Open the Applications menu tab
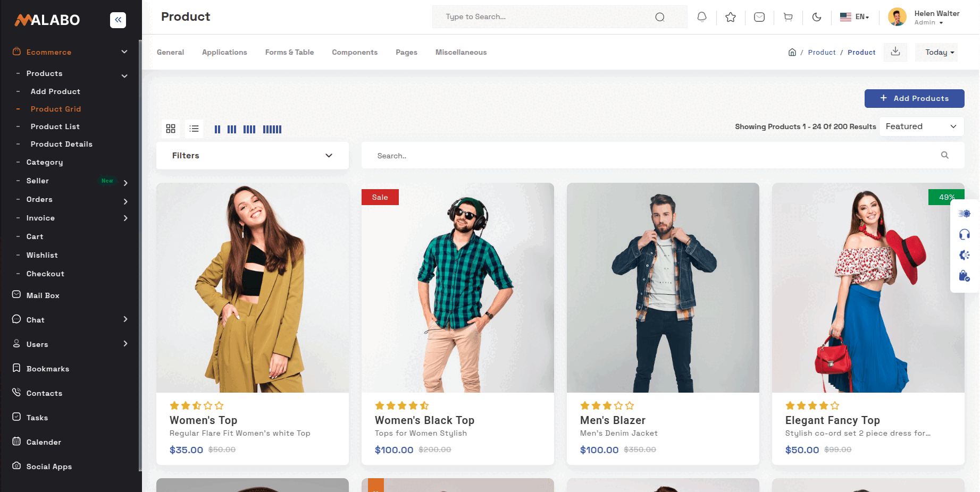 224,52
